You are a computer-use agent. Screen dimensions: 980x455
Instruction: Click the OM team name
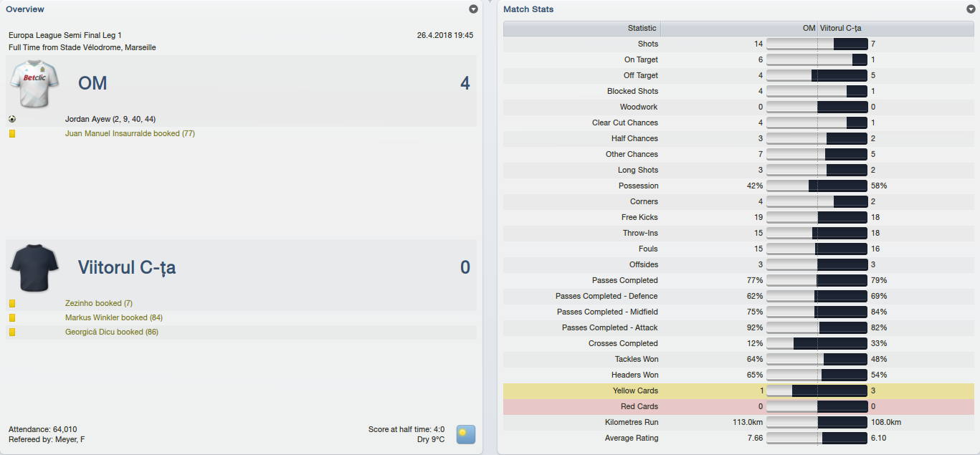click(x=92, y=84)
